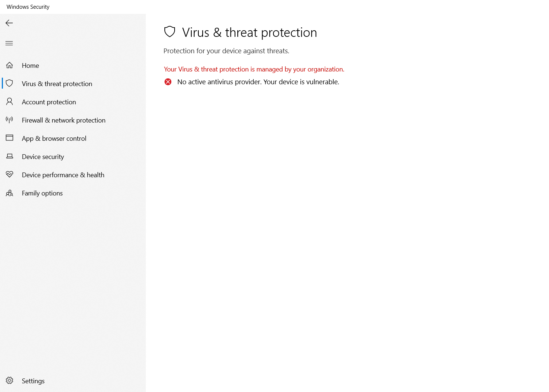Viewport: 549px width, 392px height.
Task: Click the red managed by organization message
Action: click(254, 69)
